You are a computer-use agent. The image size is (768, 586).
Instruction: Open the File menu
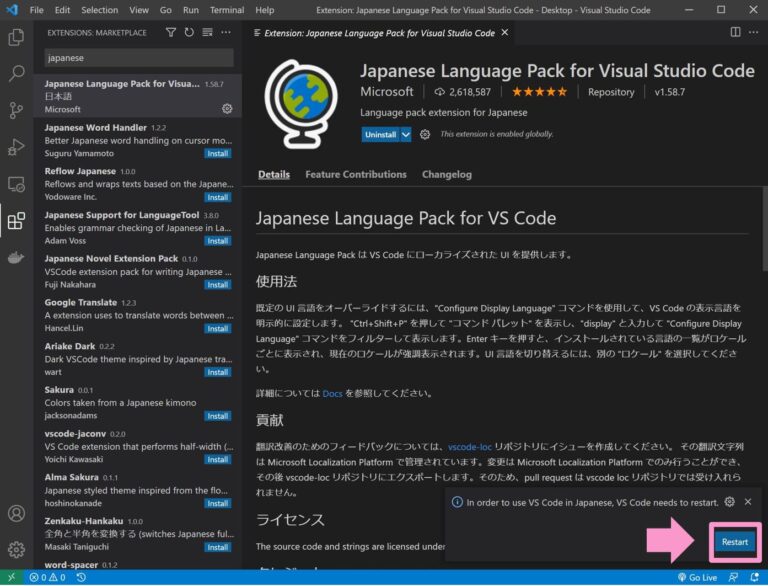coord(37,10)
